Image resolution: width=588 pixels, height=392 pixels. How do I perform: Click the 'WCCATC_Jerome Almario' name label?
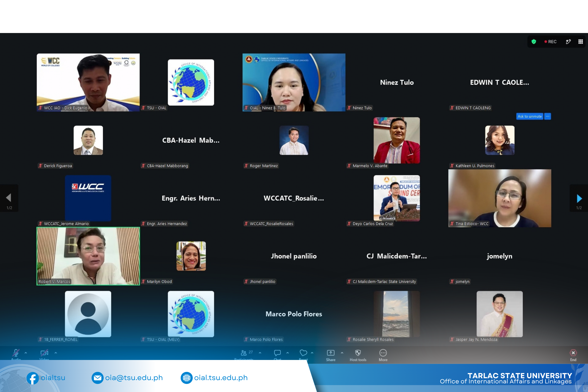click(x=66, y=224)
